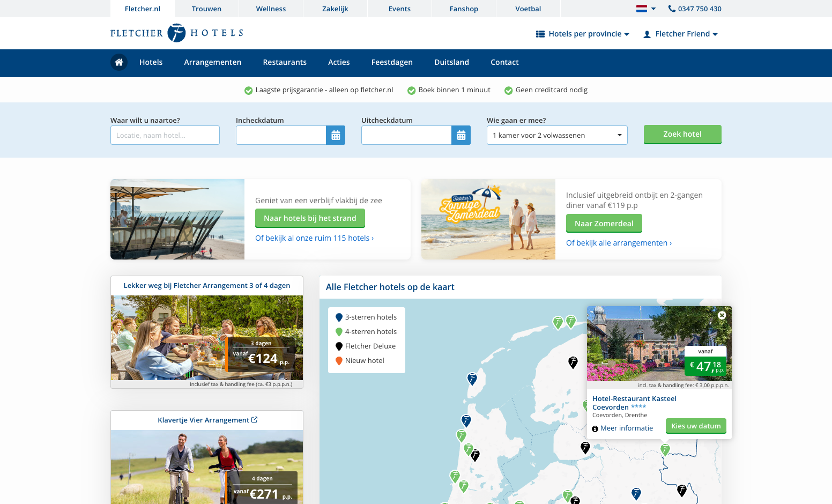Viewport: 832px width, 504px height.
Task: Open the '1 kamer voor 2 volwassenen' selector
Action: [x=557, y=135]
